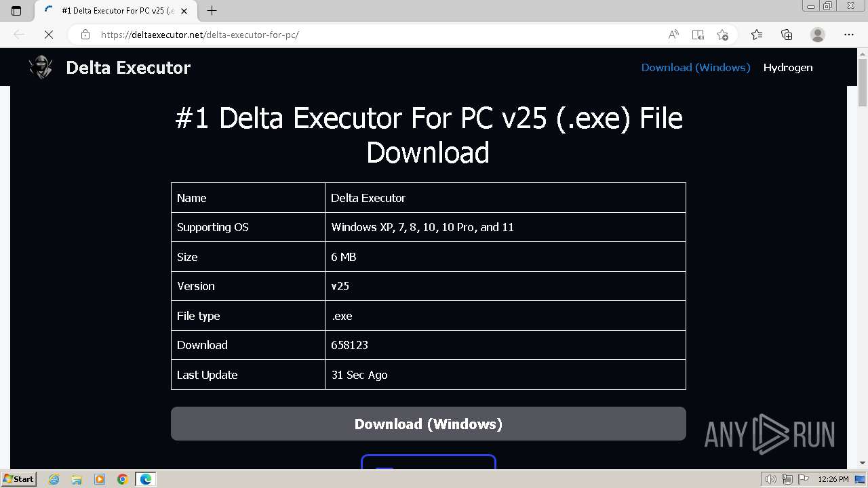Image resolution: width=868 pixels, height=488 pixels.
Task: Click the back navigation arrow
Action: tap(19, 35)
